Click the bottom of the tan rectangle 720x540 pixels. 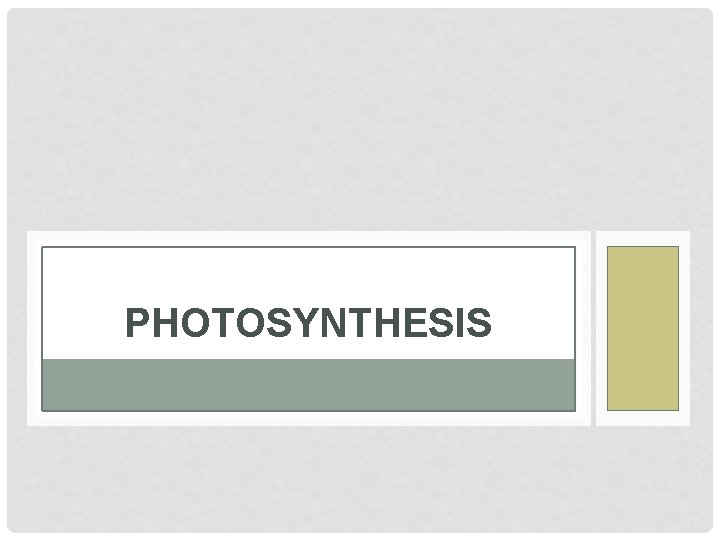642,401
